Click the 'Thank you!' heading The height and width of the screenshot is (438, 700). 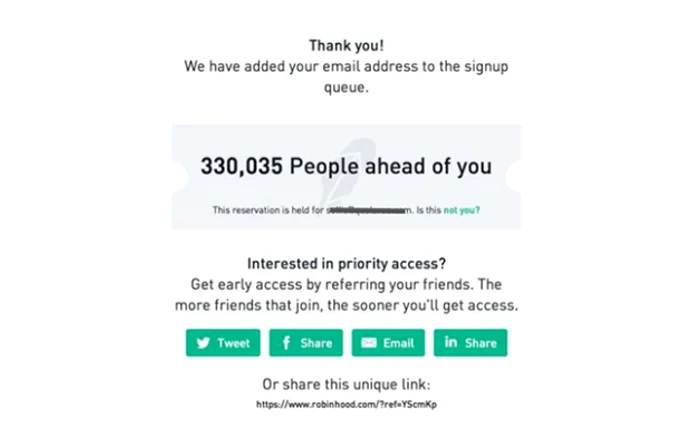click(x=346, y=46)
